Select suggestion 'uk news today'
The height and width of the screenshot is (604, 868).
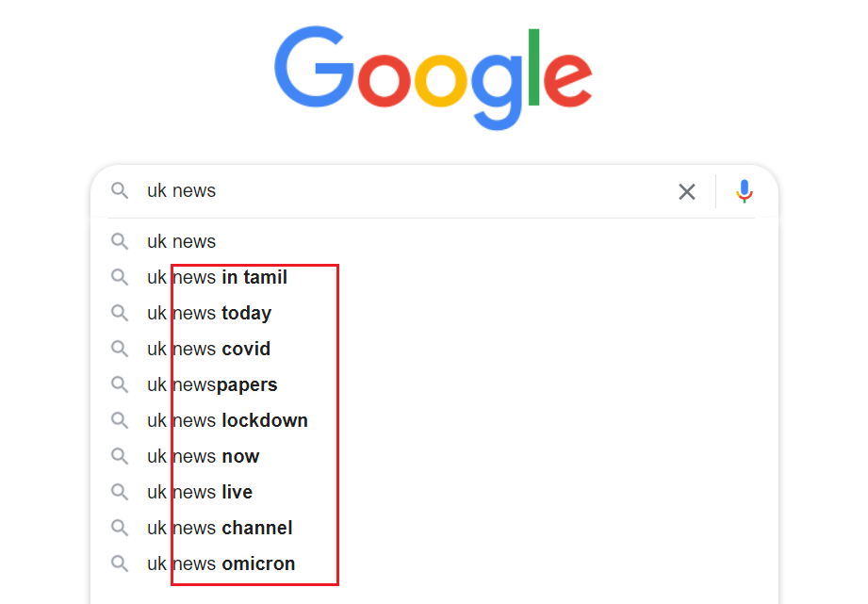[x=209, y=314]
